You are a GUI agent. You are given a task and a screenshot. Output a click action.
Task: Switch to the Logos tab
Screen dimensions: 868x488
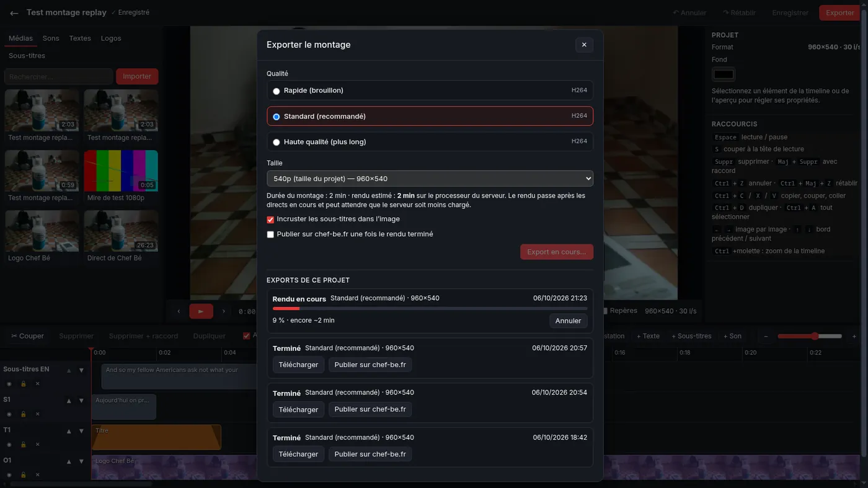(x=111, y=38)
